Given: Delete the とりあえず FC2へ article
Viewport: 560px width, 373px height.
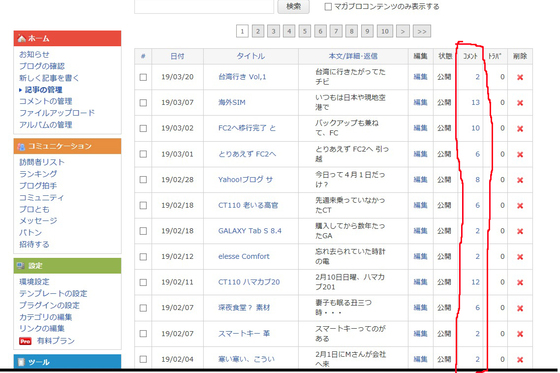Looking at the screenshot, I should (x=520, y=154).
